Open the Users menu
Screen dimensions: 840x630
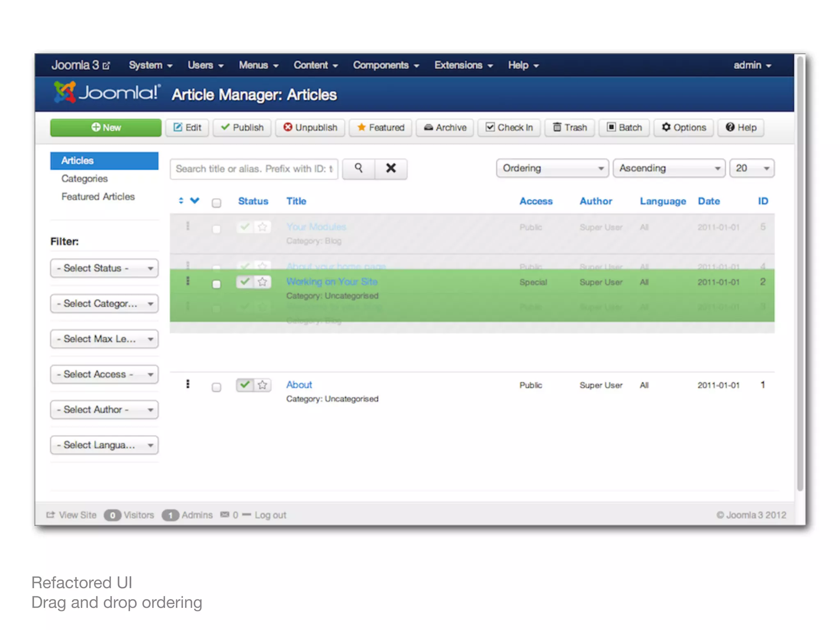(x=205, y=65)
